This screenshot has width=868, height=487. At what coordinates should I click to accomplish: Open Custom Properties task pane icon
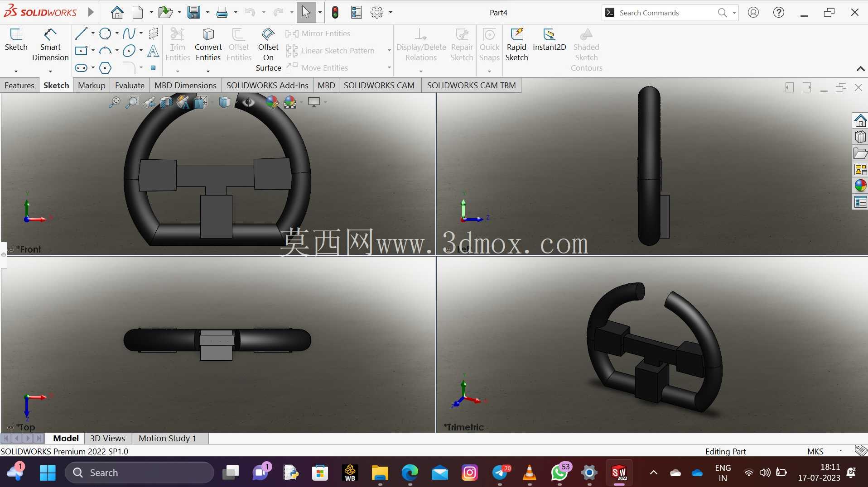(860, 202)
